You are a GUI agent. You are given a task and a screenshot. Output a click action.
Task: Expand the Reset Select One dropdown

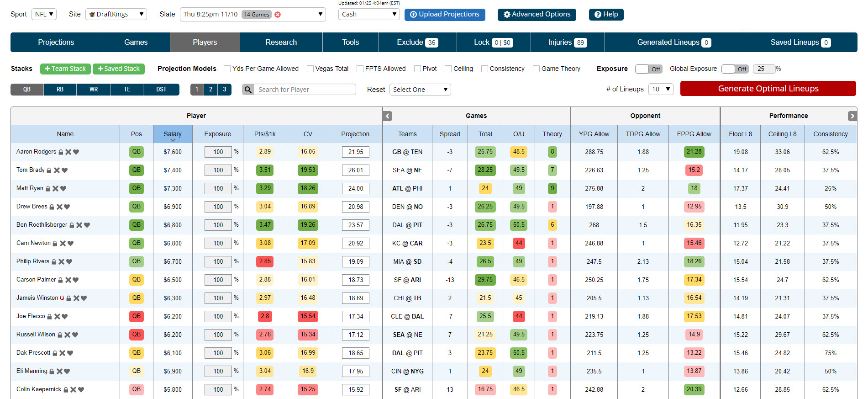coord(420,90)
